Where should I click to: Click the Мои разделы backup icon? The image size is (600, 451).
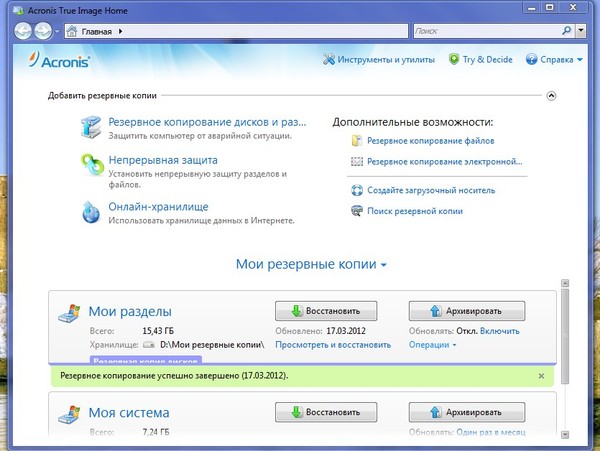point(69,313)
